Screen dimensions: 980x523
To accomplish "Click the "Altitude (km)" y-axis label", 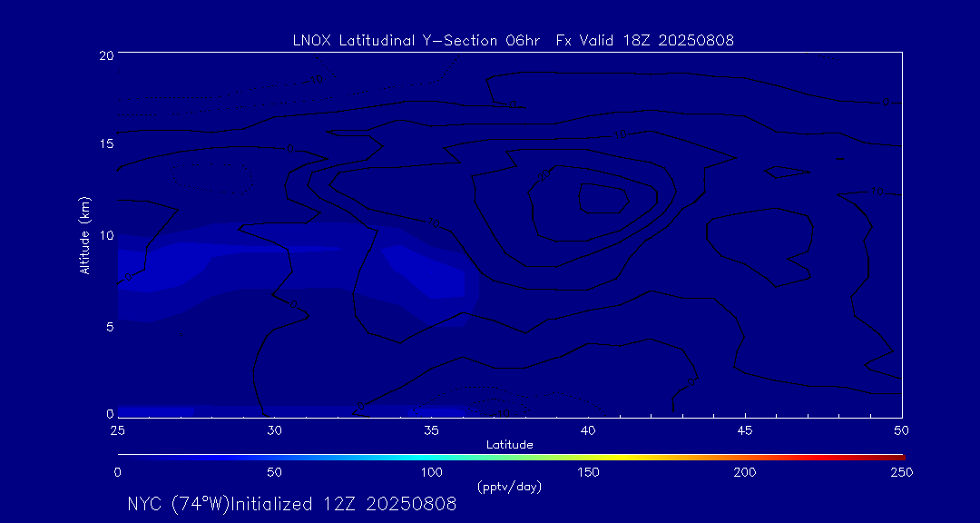I will [84, 234].
